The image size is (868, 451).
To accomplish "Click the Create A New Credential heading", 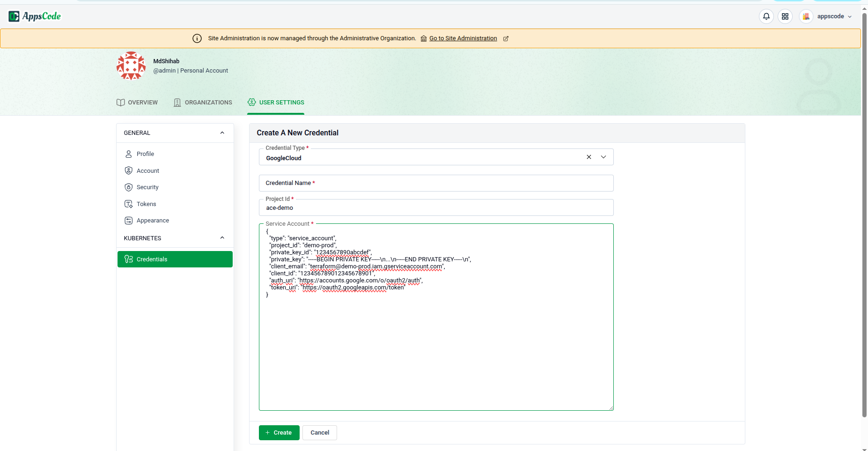I will pos(298,133).
